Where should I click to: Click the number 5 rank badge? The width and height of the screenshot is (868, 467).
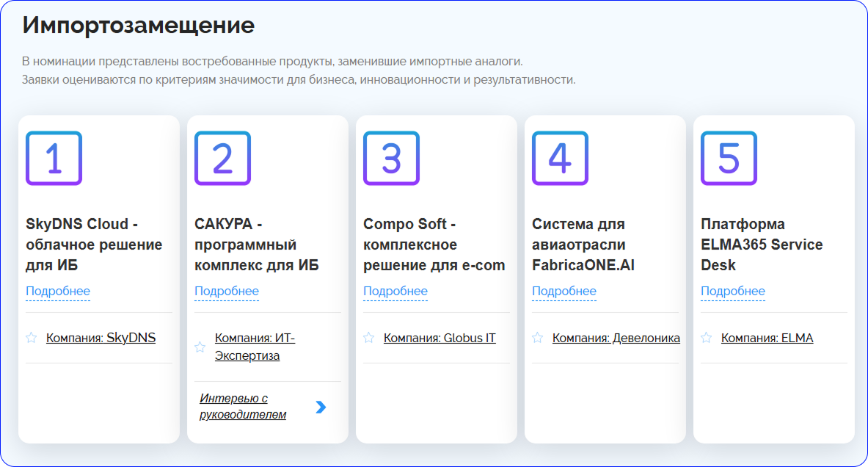729,159
